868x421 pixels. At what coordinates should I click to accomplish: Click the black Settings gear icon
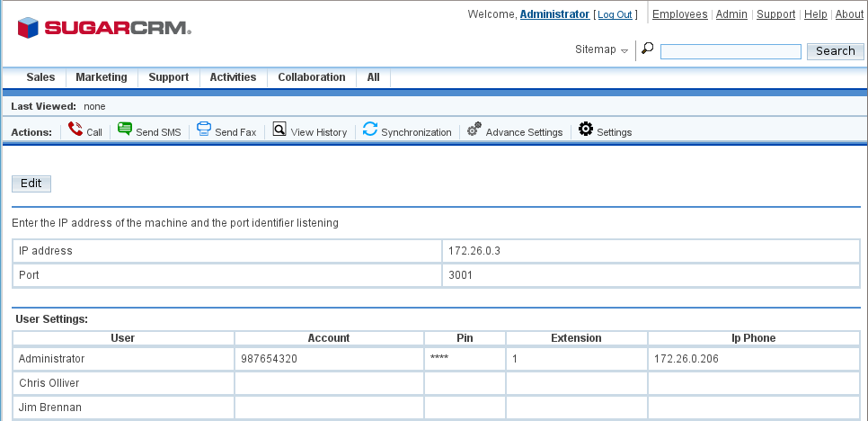pyautogui.click(x=586, y=130)
